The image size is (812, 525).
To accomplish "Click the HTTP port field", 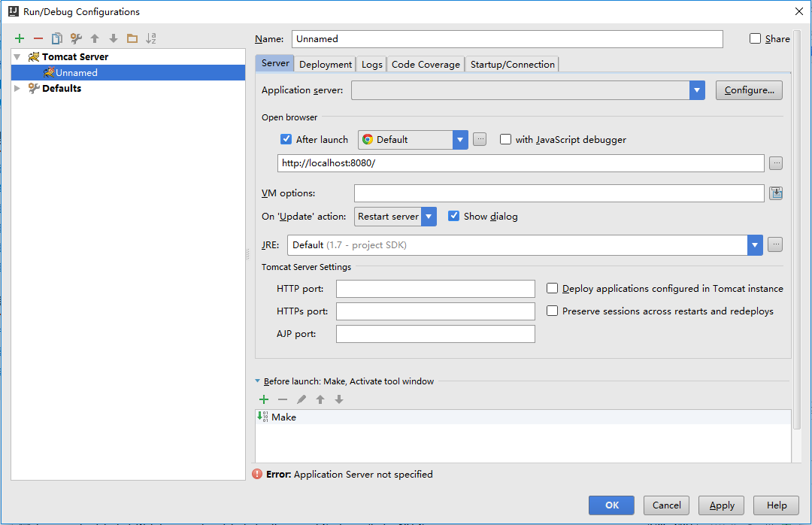I will coord(435,289).
